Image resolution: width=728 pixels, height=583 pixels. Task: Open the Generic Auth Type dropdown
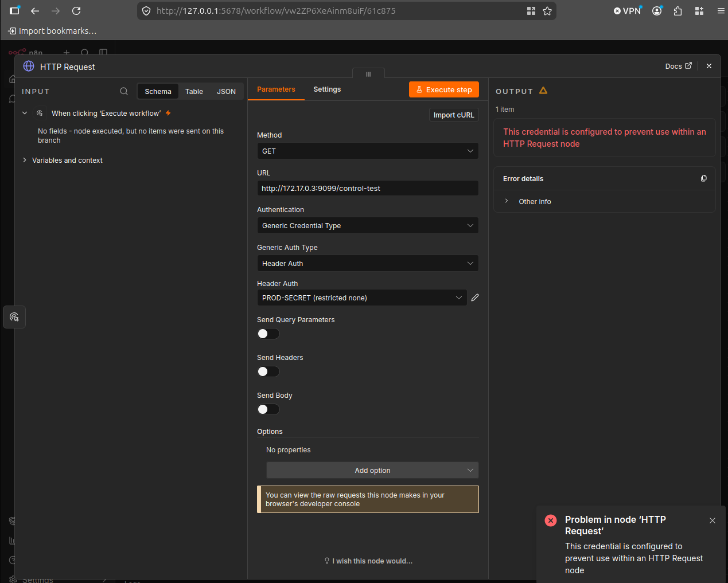coord(368,264)
